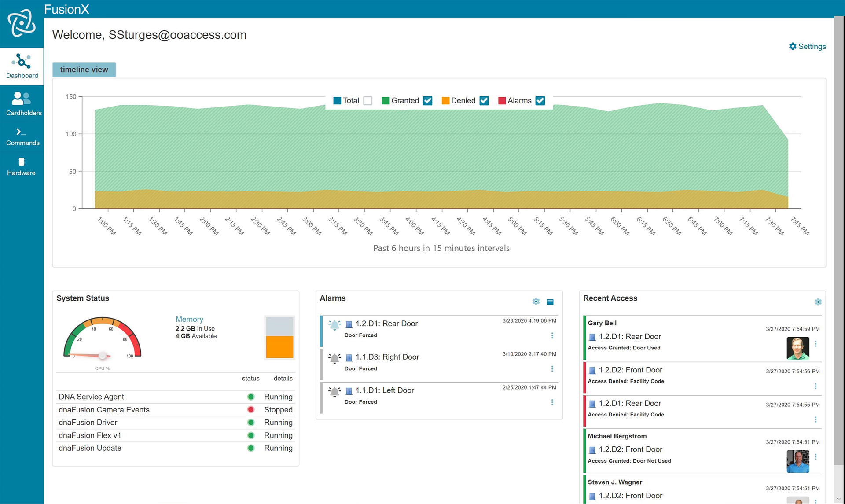Click the Memory link in System Status

click(189, 319)
